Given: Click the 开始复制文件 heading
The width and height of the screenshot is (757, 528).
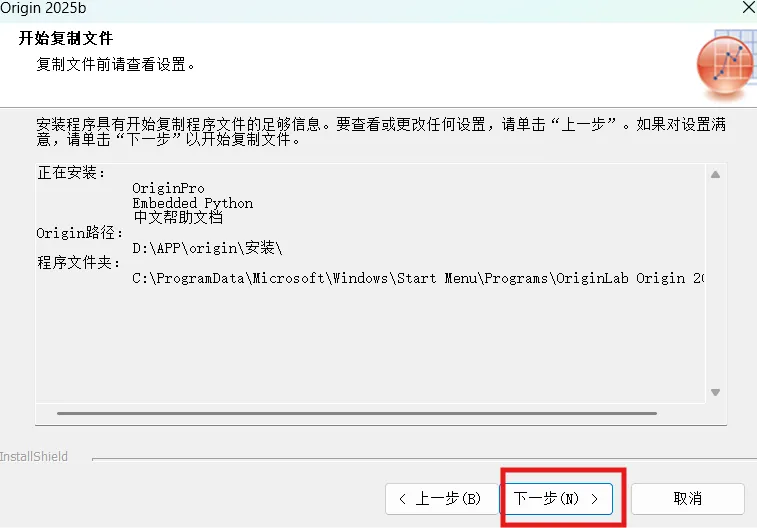Looking at the screenshot, I should (66, 38).
